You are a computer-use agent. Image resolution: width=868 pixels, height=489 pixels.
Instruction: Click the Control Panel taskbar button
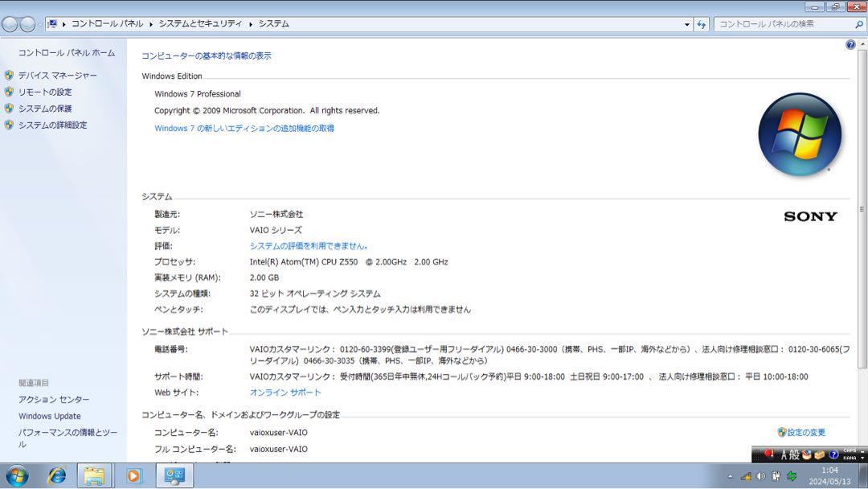tap(175, 475)
